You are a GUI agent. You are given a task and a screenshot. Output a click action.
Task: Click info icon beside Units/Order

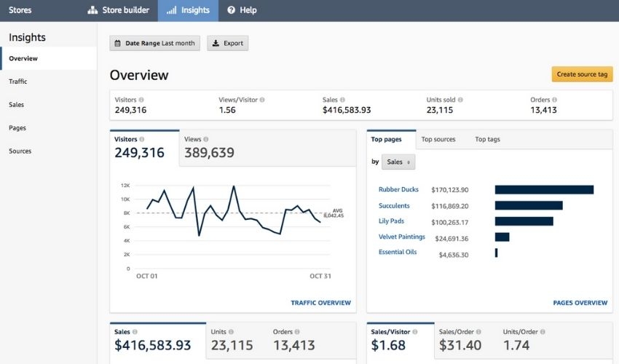coord(543,332)
